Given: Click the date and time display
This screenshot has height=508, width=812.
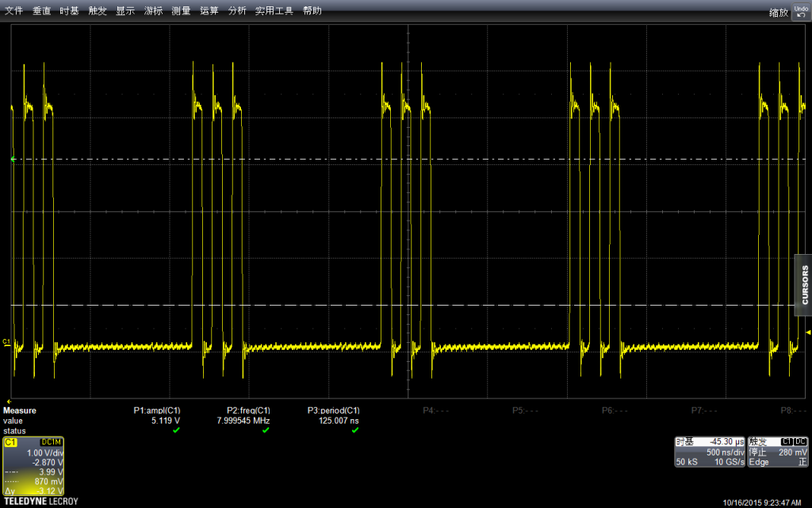Looking at the screenshot, I should coord(762,502).
